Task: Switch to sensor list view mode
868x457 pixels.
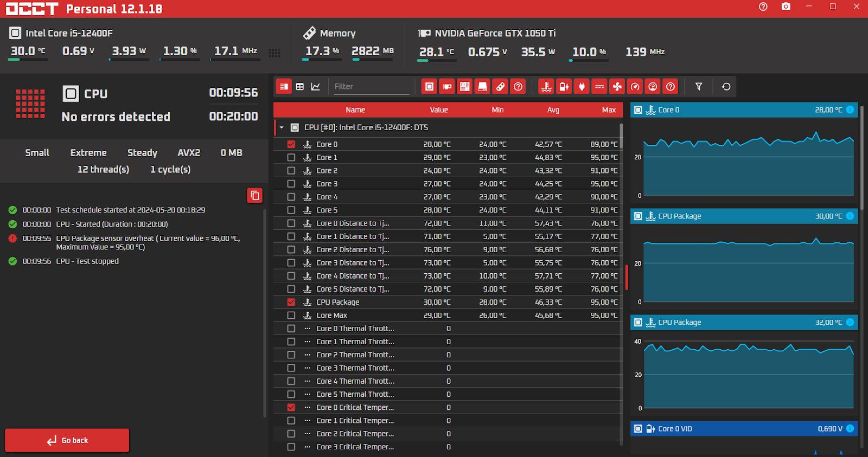Action: (284, 87)
